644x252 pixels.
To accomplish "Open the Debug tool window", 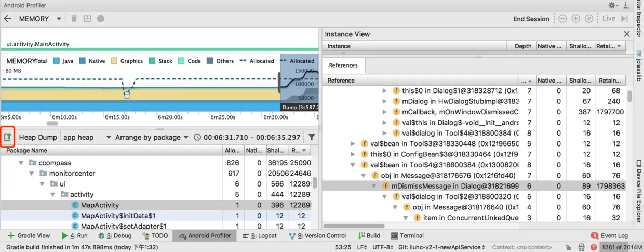I will [114, 235].
